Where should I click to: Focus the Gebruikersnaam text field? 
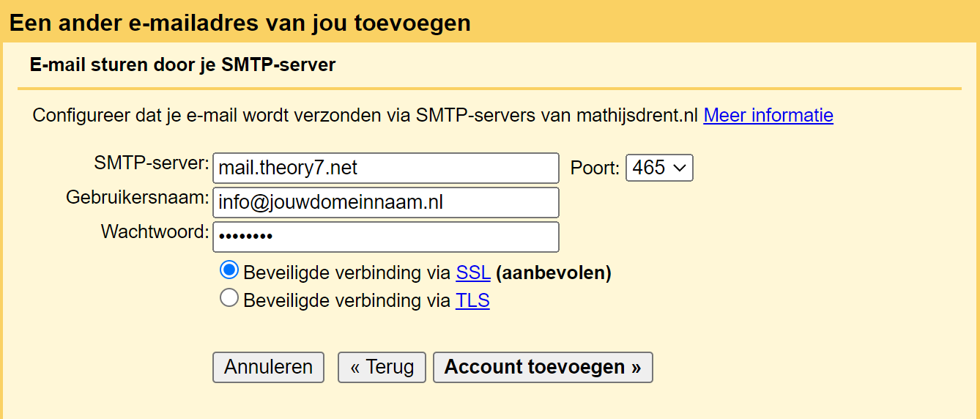[385, 202]
